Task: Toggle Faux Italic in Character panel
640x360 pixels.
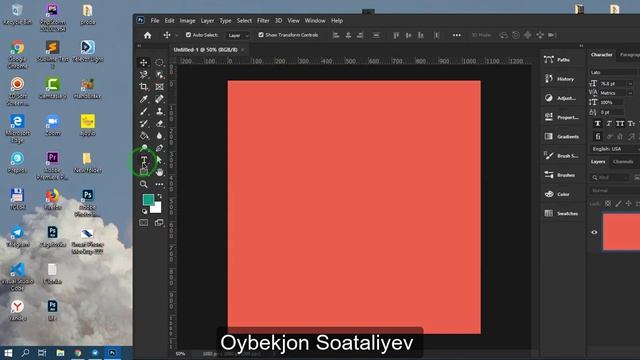Action: click(x=609, y=123)
